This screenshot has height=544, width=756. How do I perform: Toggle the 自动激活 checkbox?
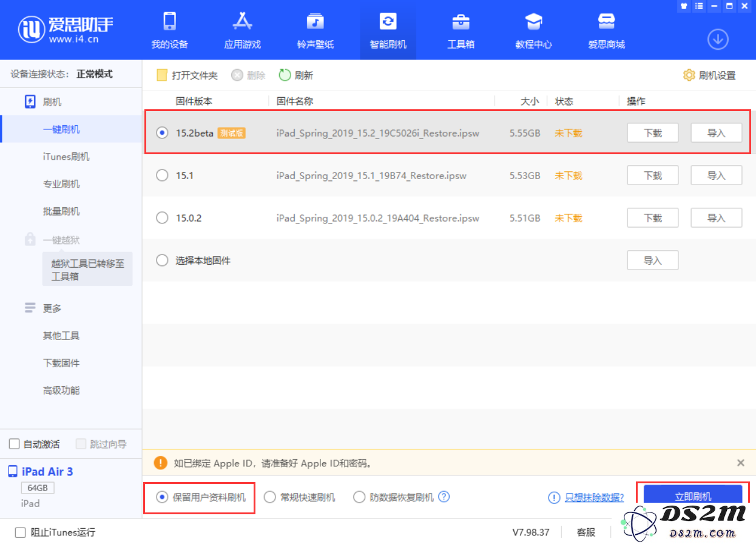[15, 444]
